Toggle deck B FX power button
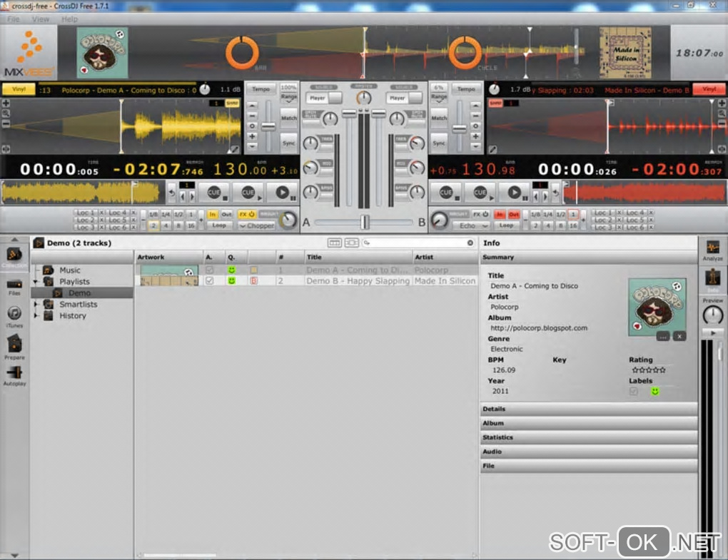The height and width of the screenshot is (560, 728). pos(481,214)
